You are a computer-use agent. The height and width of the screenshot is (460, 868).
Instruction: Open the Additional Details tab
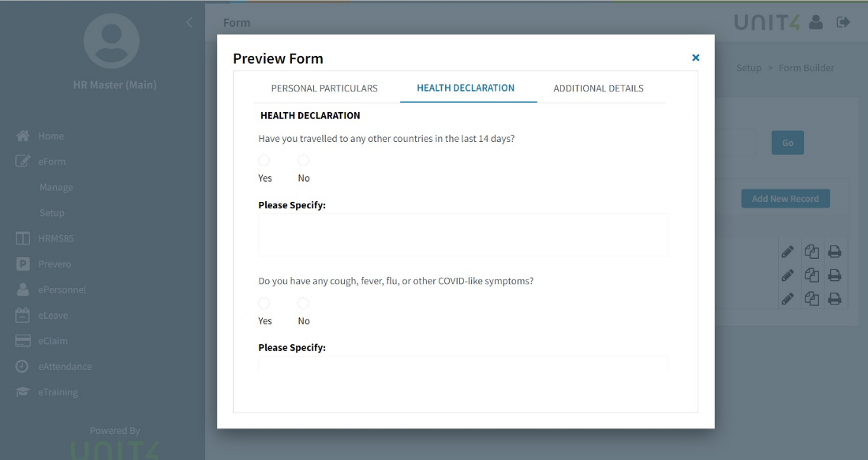click(598, 88)
